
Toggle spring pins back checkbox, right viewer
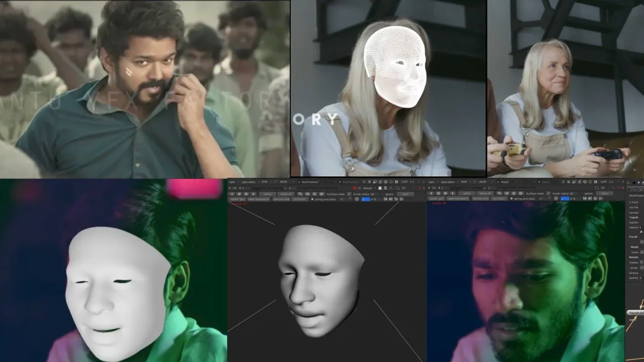tap(512, 199)
